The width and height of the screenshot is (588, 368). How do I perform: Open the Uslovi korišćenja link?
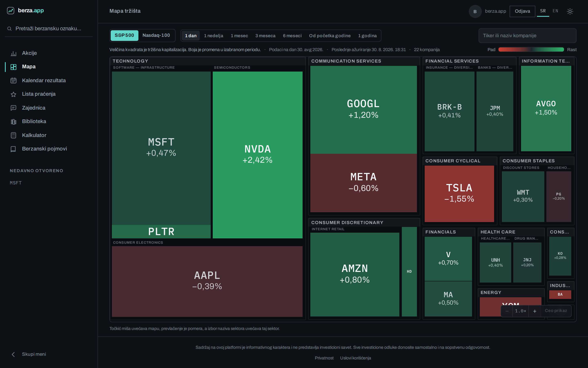pos(355,358)
